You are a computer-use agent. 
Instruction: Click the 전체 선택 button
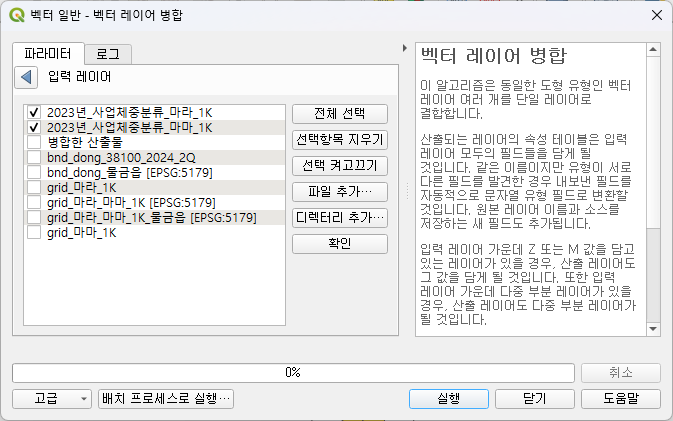pos(340,114)
